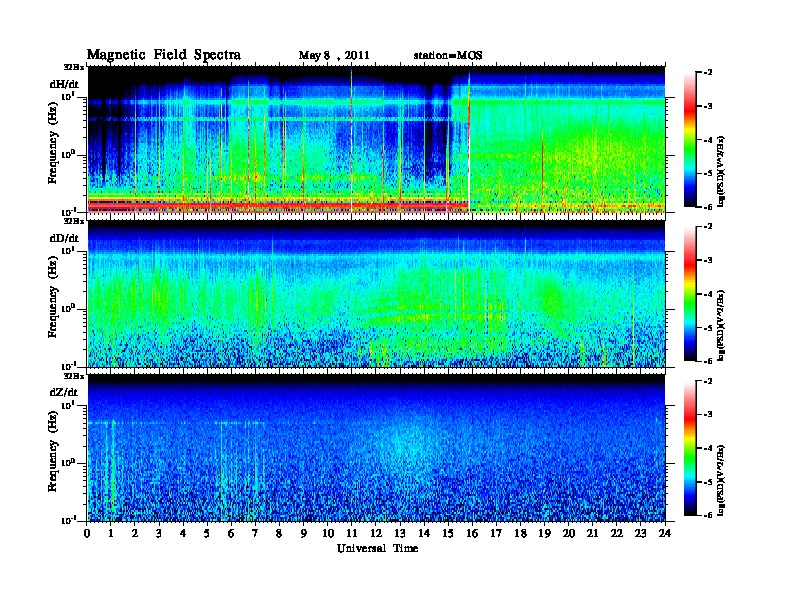Click the "station=MOS" label
Viewport: 792px width, 612px height.
click(448, 56)
